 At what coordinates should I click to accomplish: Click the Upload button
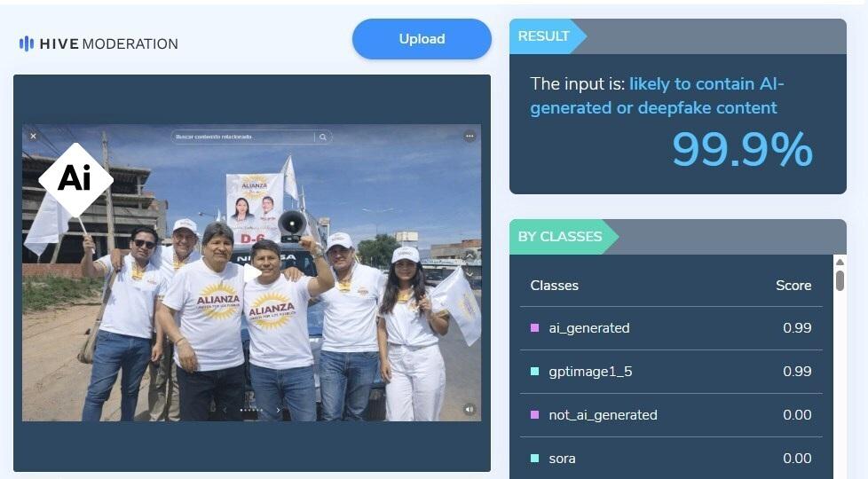[422, 39]
